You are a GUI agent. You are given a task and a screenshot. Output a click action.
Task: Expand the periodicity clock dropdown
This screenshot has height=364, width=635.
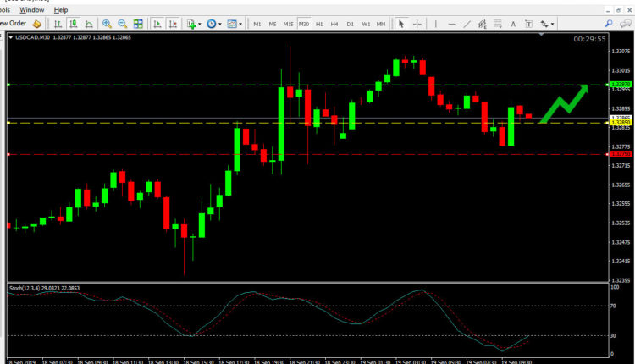point(213,24)
